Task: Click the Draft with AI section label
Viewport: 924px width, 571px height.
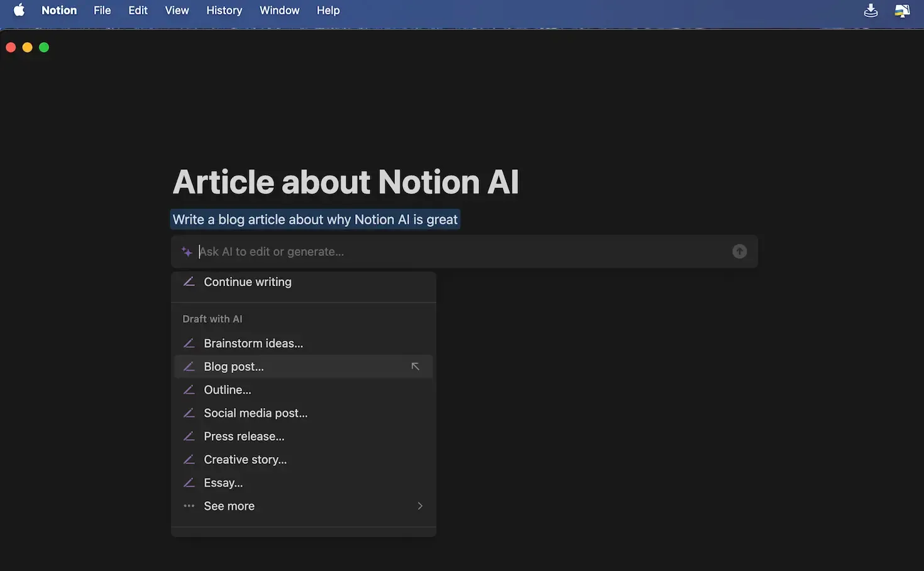Action: 212,319
